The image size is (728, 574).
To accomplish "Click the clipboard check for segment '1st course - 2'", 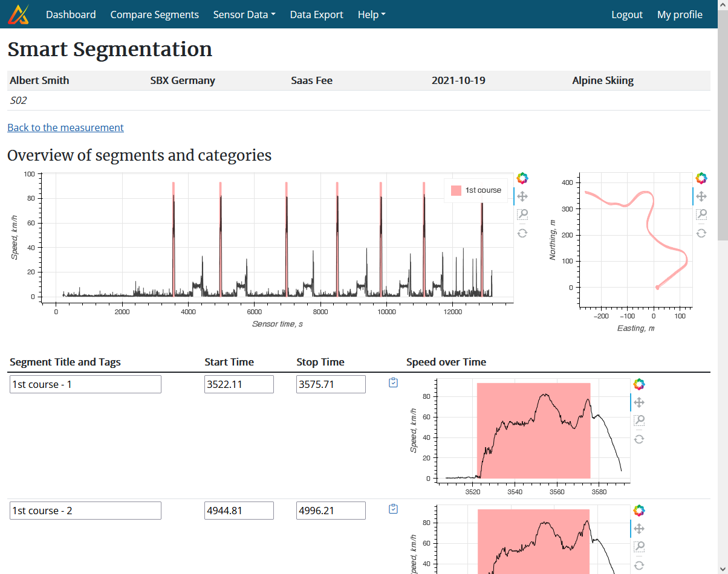I will pos(393,509).
